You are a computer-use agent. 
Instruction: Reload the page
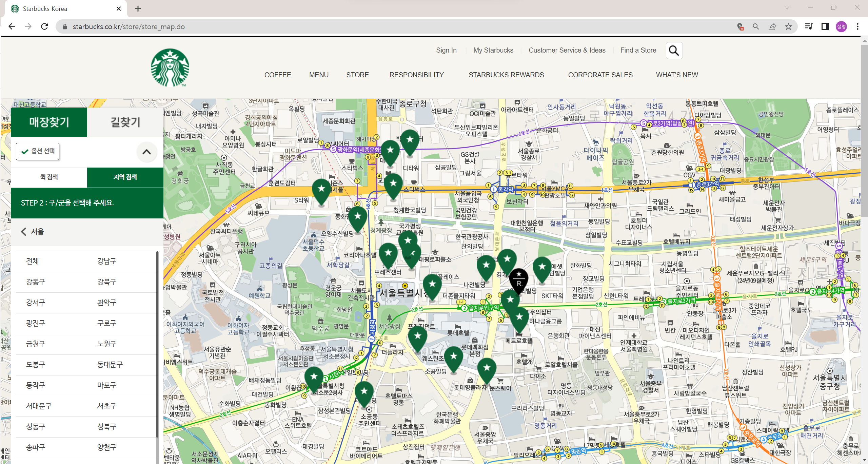[44, 26]
